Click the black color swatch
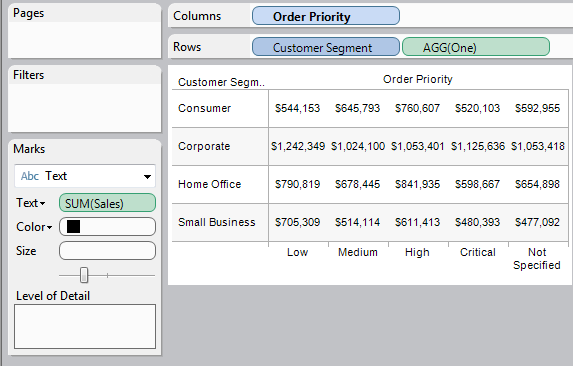The height and width of the screenshot is (366, 573). 73,226
